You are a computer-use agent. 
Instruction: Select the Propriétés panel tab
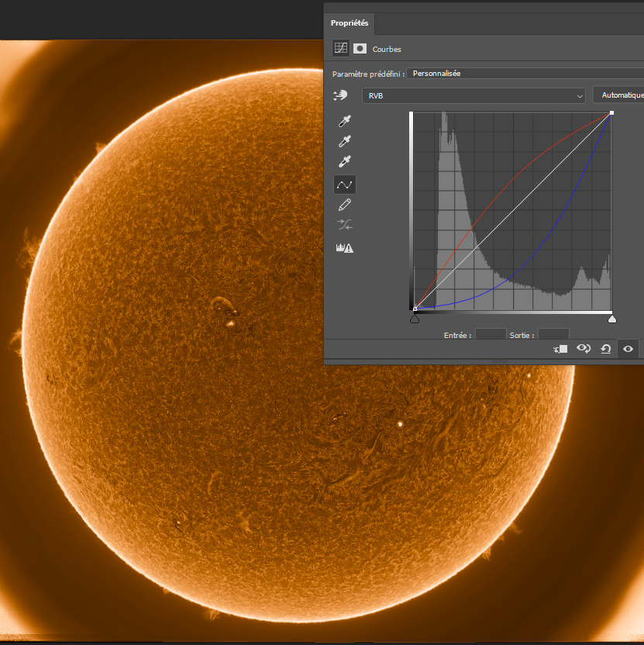pos(350,23)
